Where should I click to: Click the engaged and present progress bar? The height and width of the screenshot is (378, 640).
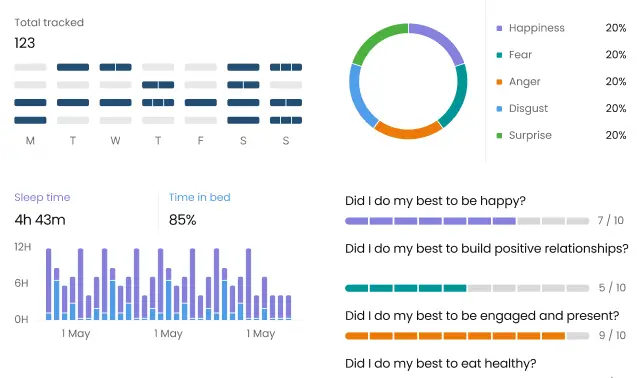coord(467,336)
